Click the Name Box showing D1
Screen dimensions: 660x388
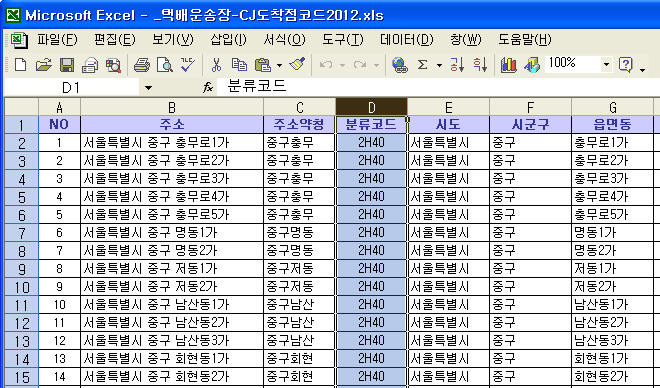pos(72,88)
